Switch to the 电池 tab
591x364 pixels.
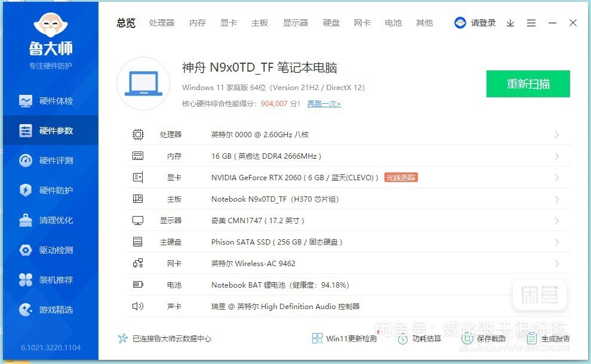393,23
